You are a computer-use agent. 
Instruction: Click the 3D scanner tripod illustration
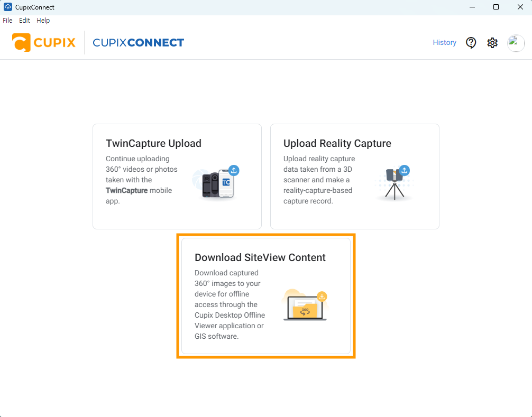[x=395, y=182]
